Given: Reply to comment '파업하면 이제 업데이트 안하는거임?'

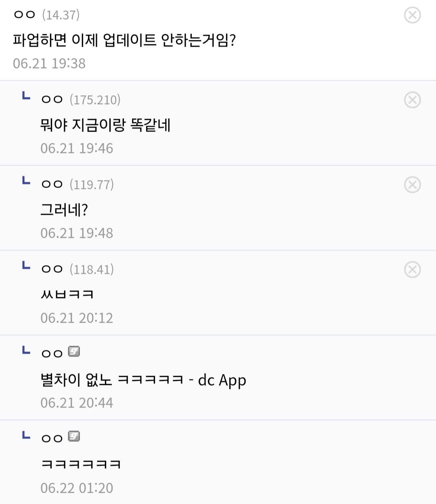Looking at the screenshot, I should [x=124, y=40].
